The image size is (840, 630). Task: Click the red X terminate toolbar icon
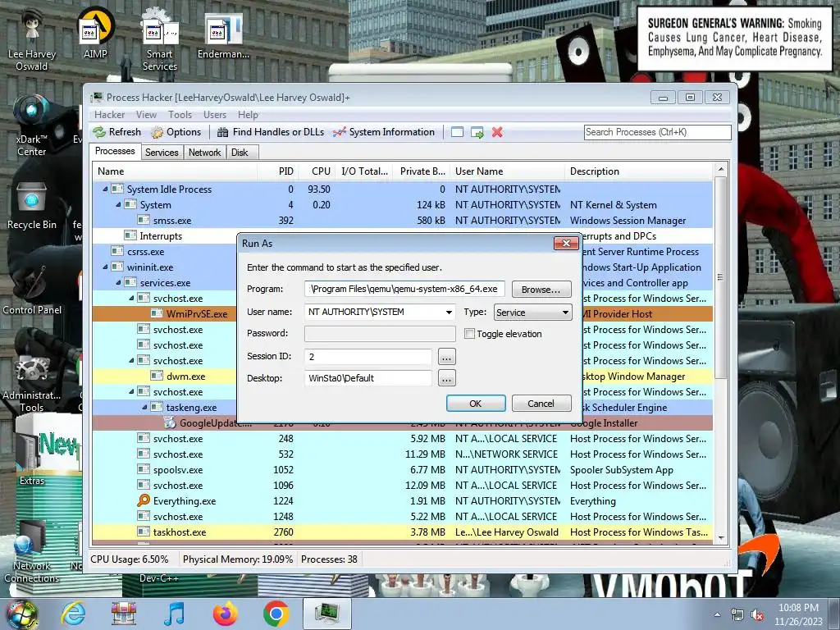coord(497,132)
